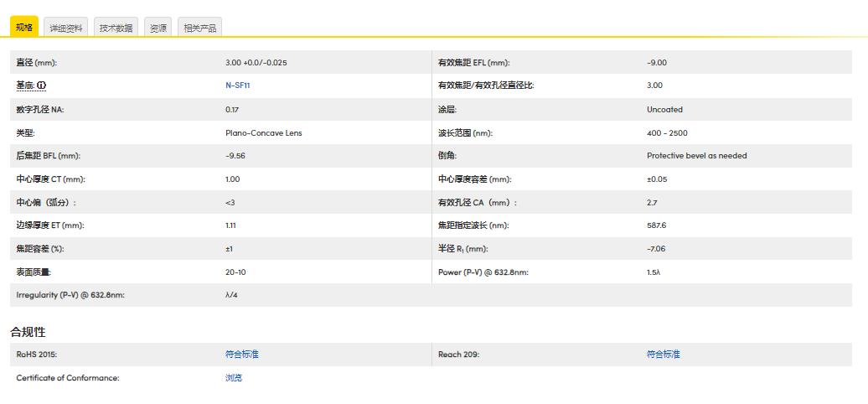Click the center thickness value 1.00
868x404 pixels.
tap(233, 179)
